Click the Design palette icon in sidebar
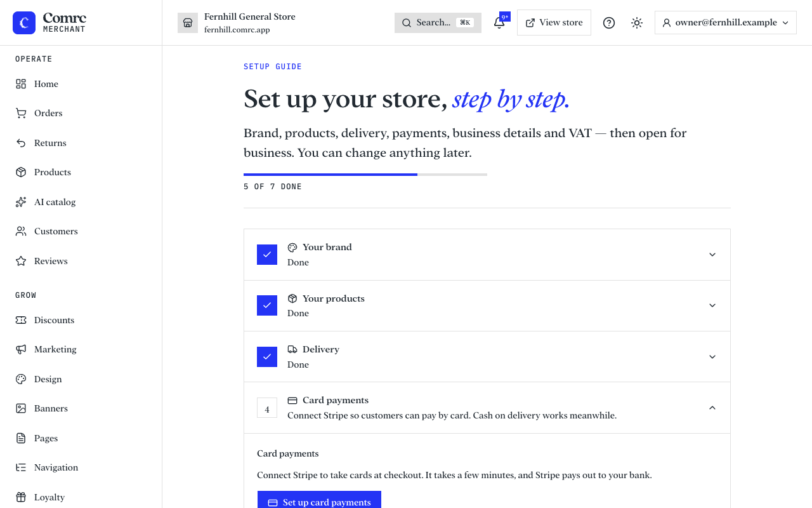This screenshot has width=812, height=508. [21, 379]
